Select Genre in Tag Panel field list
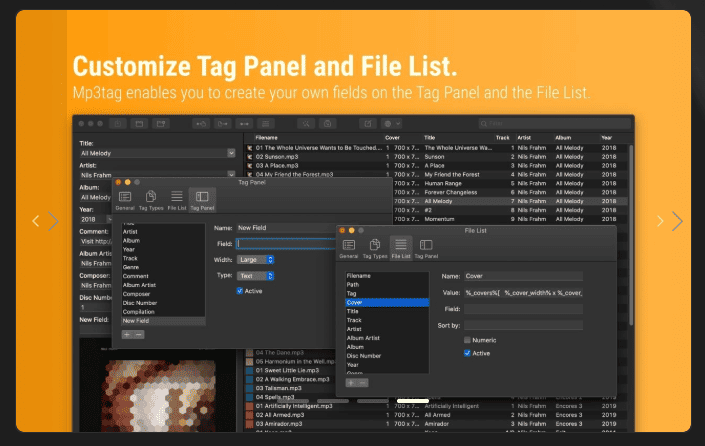The width and height of the screenshot is (705, 446). click(x=163, y=267)
